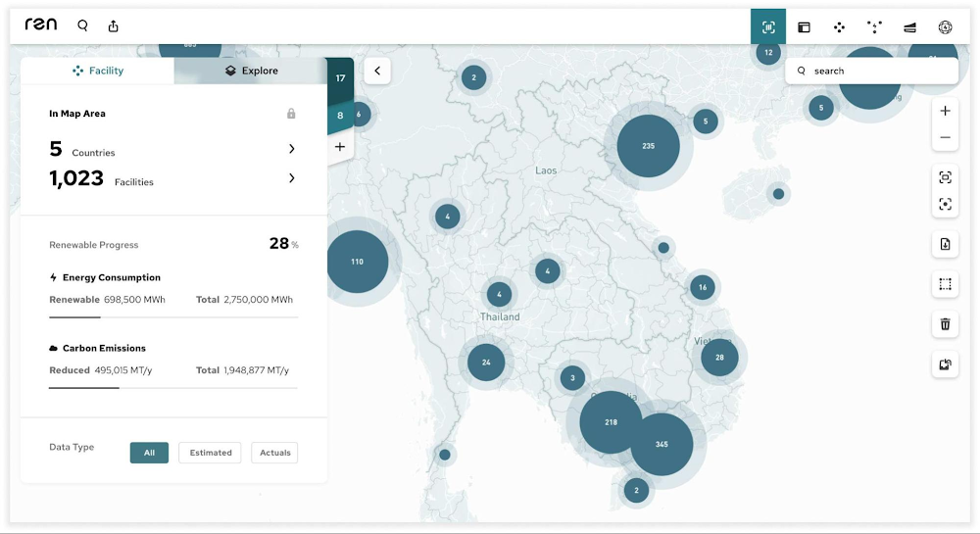Open the panel layout icon

804,26
